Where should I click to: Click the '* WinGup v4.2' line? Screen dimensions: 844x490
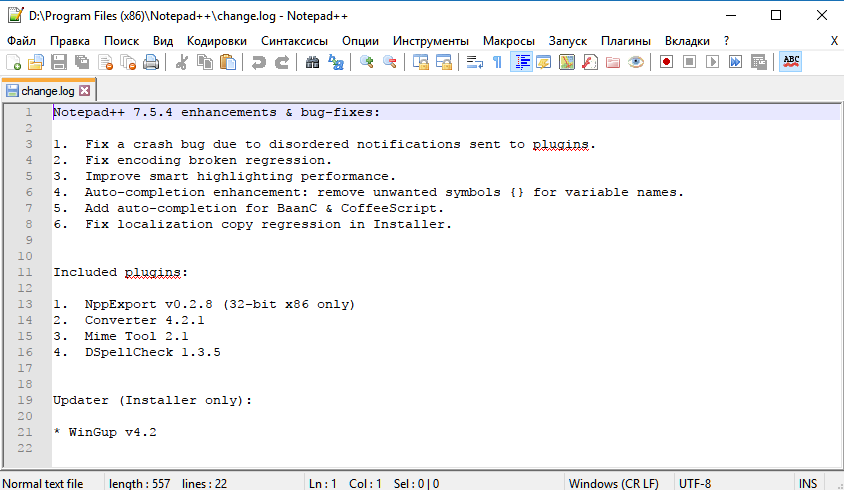point(105,432)
